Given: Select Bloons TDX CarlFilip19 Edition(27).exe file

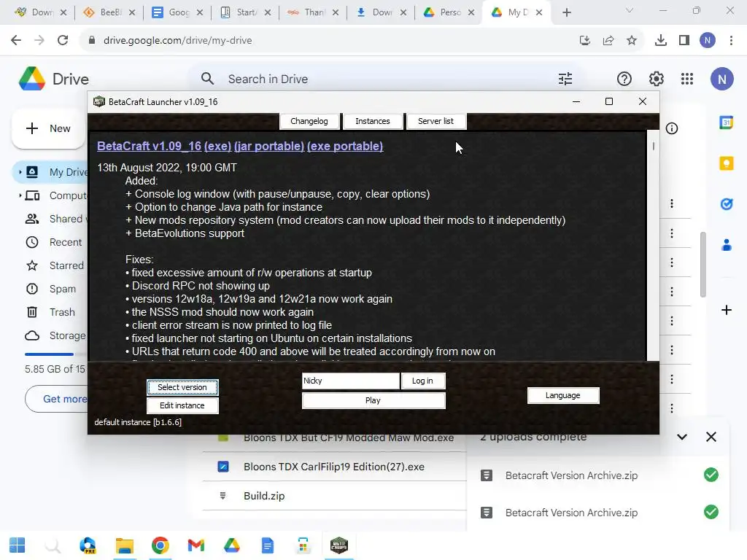Looking at the screenshot, I should (x=334, y=467).
